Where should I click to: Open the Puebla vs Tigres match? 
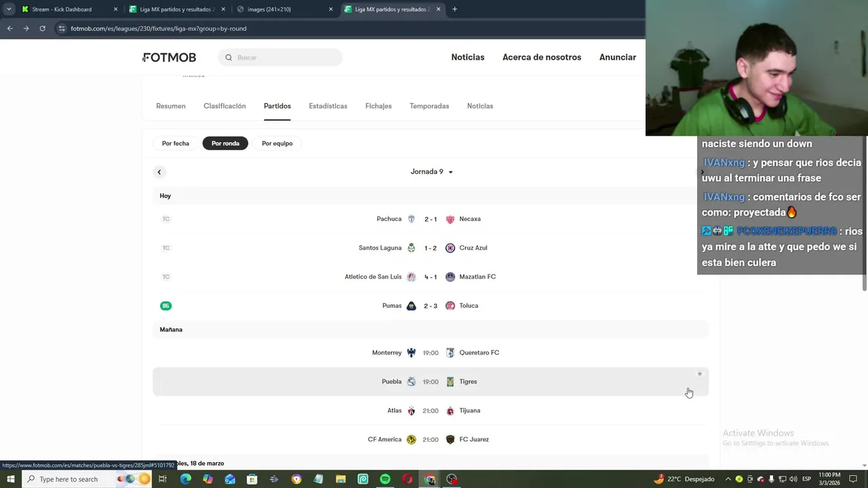click(x=431, y=382)
